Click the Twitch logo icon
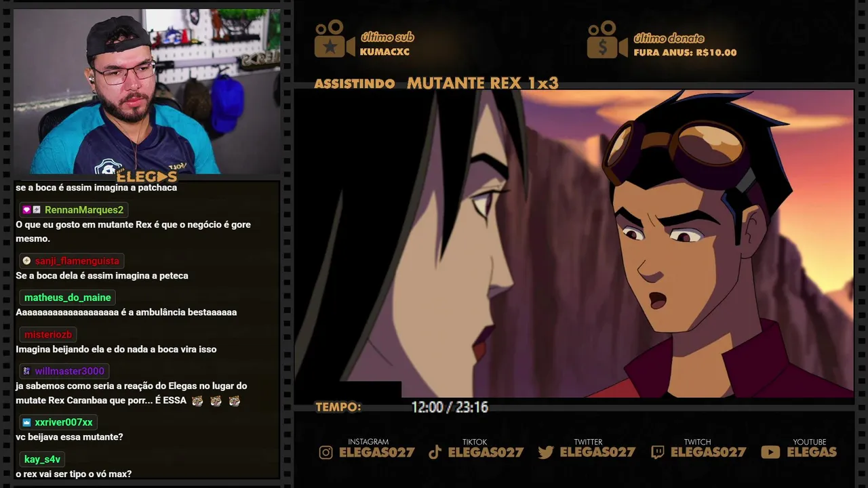This screenshot has width=868, height=488. pyautogui.click(x=658, y=452)
